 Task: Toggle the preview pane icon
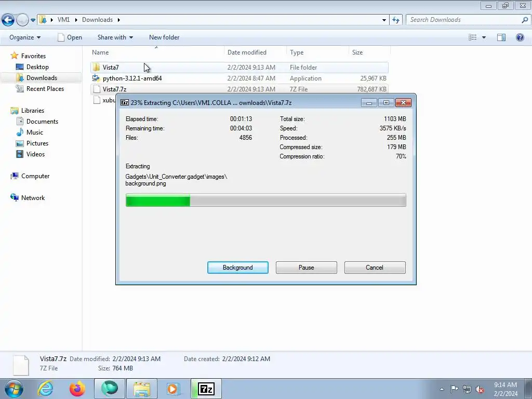click(x=501, y=37)
